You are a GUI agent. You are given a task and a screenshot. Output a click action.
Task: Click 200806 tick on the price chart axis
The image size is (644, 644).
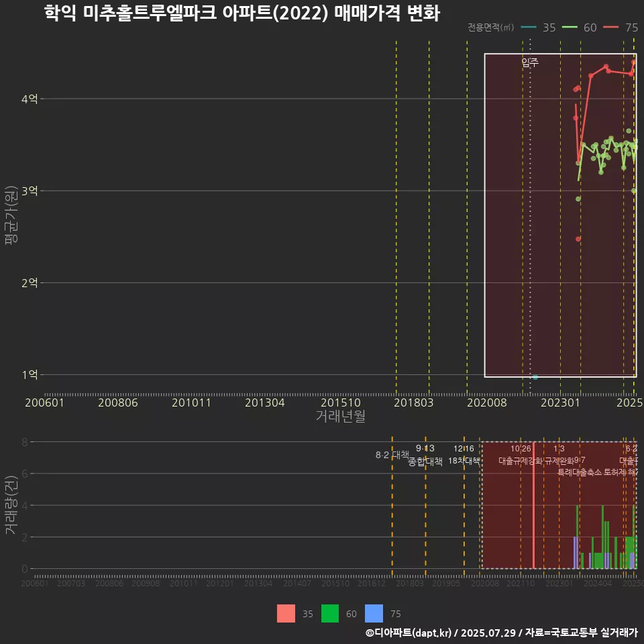tap(118, 402)
